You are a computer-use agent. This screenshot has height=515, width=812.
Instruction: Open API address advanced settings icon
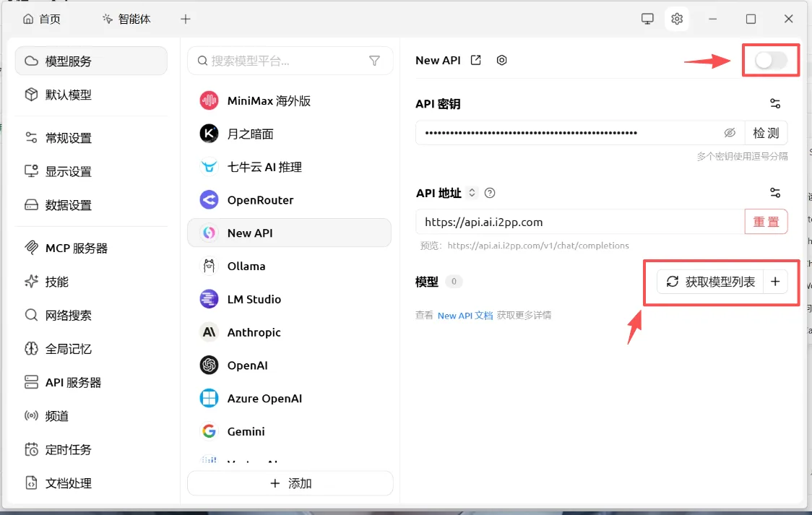coord(774,193)
